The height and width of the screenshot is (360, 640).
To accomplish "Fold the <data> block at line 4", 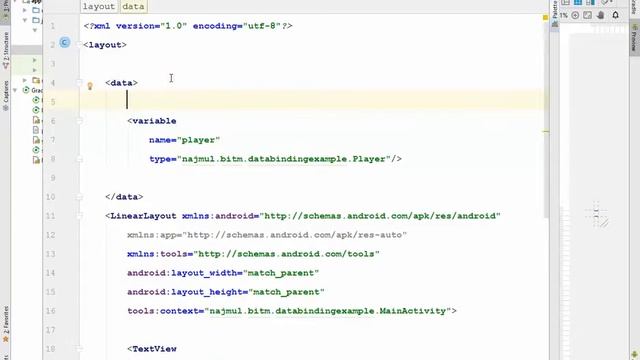I will 80,83.
